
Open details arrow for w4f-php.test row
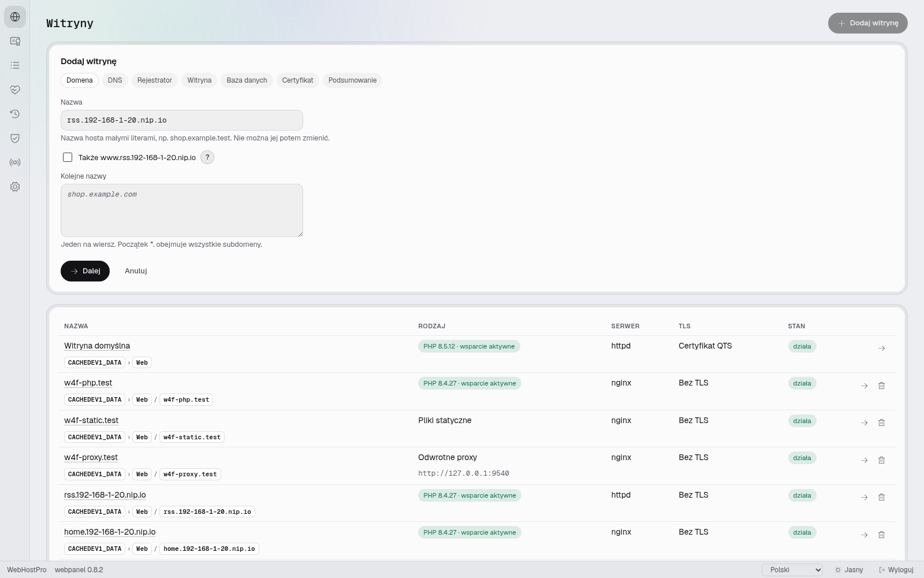coord(864,386)
